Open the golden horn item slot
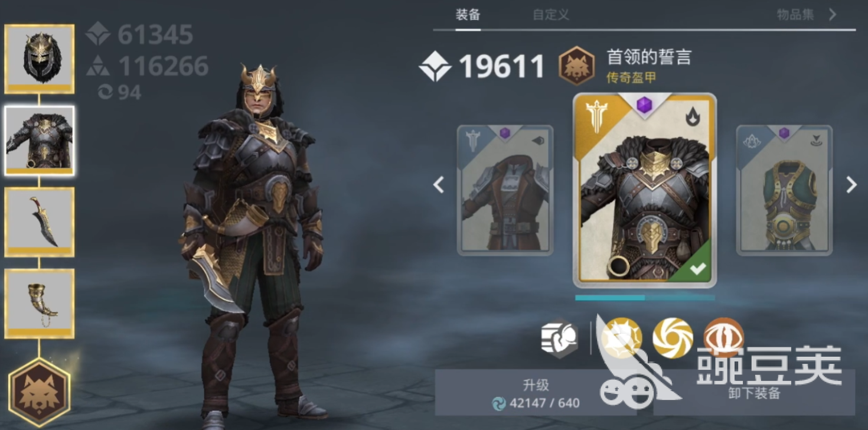 40,304
